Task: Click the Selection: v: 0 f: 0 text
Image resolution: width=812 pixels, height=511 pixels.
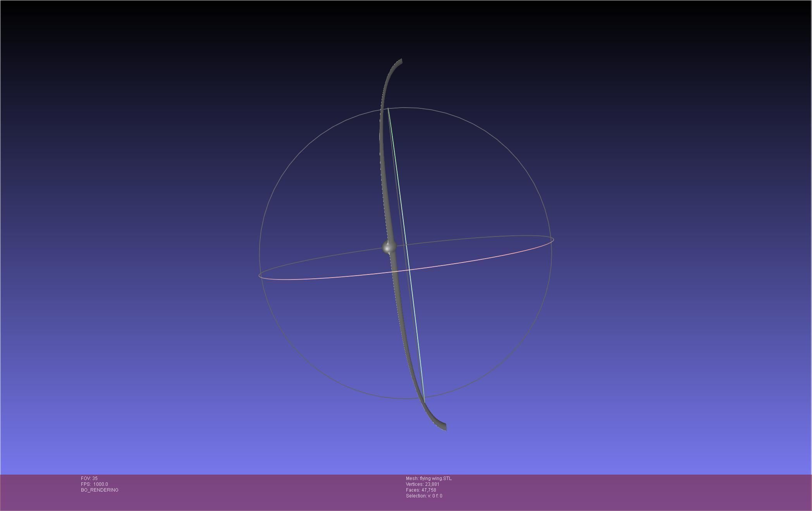Action: coord(424,496)
